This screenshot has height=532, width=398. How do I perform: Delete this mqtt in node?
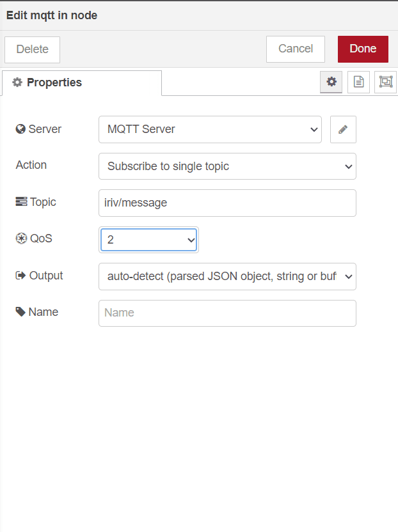pos(32,49)
